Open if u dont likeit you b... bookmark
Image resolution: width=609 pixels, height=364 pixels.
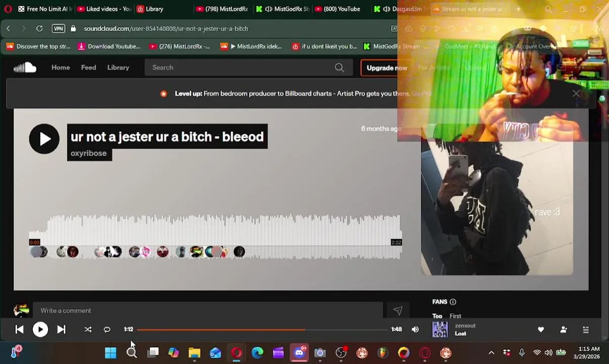(324, 47)
